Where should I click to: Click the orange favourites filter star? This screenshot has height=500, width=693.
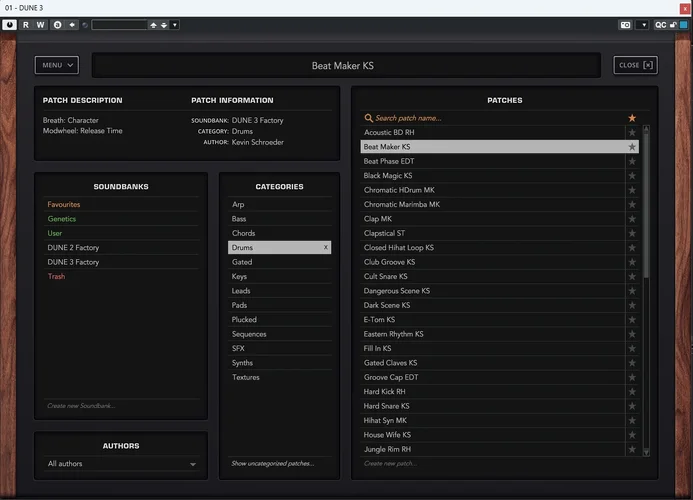pyautogui.click(x=632, y=118)
